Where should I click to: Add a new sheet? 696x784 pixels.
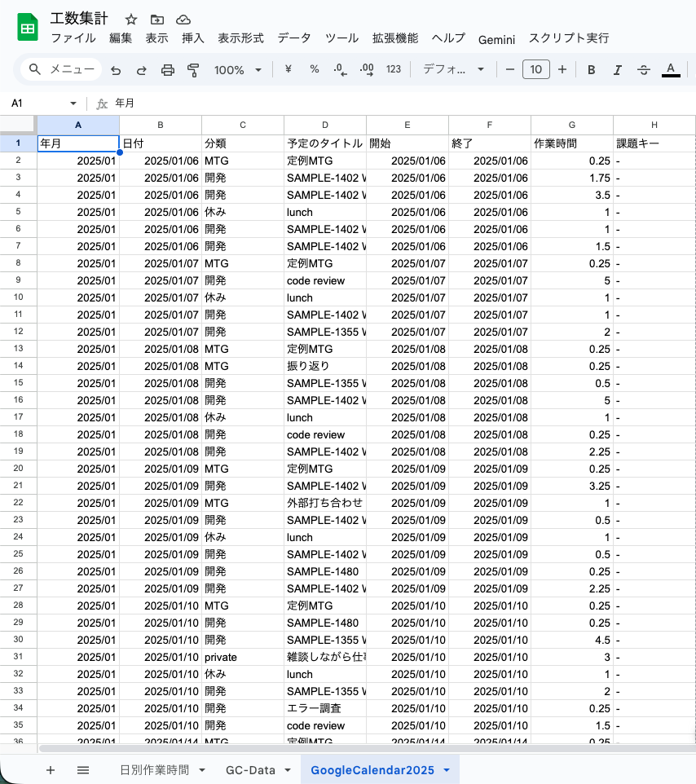click(51, 769)
